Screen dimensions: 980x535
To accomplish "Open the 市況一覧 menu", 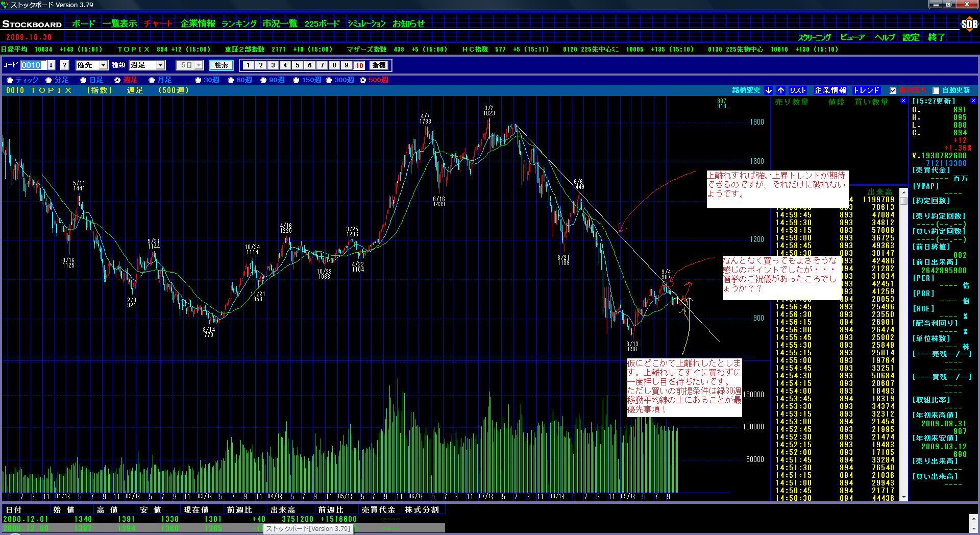I will tap(280, 23).
